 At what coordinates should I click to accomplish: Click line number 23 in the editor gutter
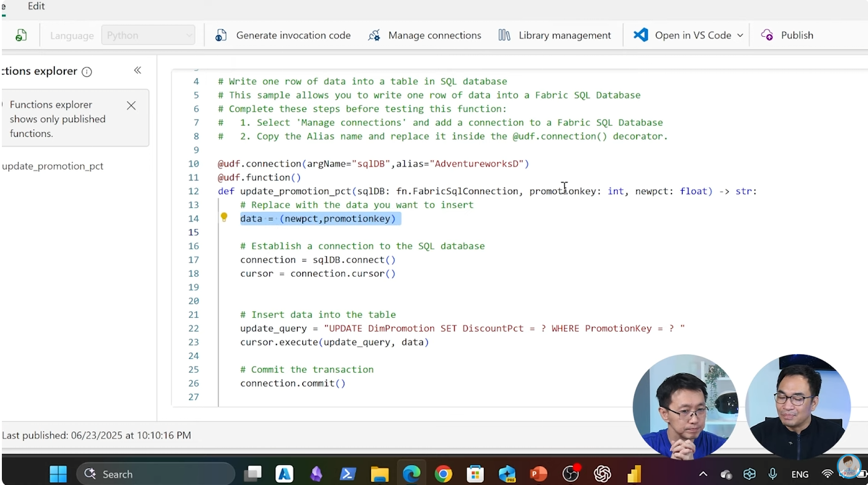coord(193,342)
